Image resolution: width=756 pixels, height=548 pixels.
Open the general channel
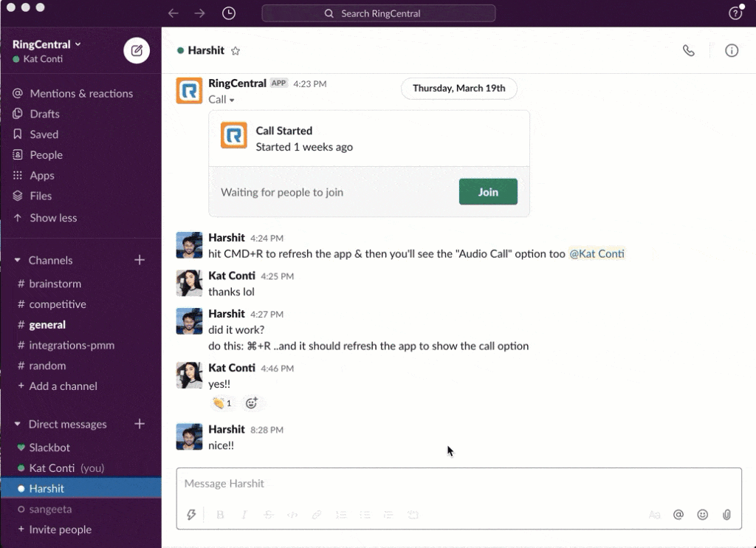pos(47,325)
